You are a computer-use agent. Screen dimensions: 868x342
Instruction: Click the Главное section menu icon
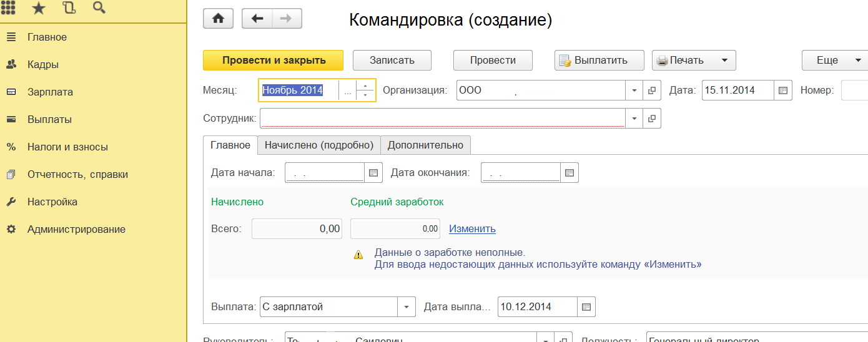point(11,37)
